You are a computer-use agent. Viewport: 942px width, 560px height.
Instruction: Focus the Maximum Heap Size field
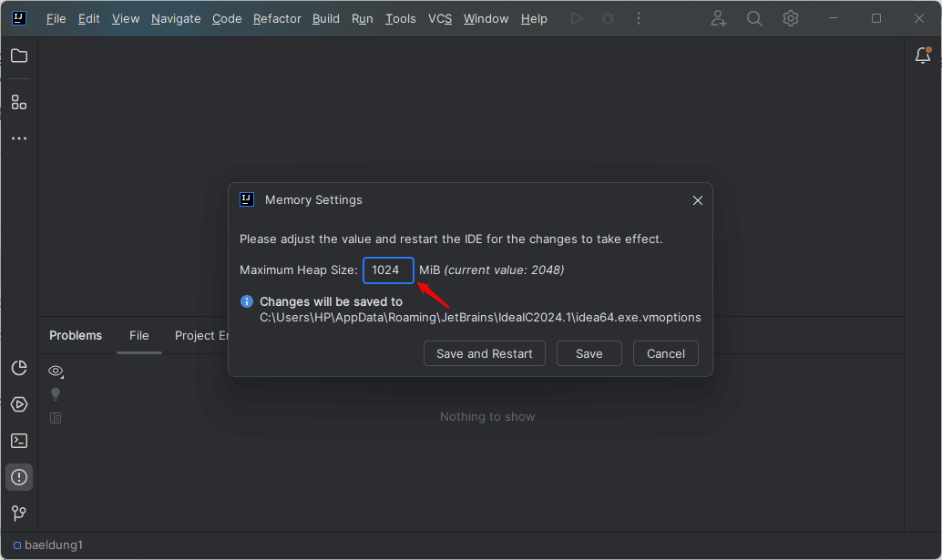(388, 270)
